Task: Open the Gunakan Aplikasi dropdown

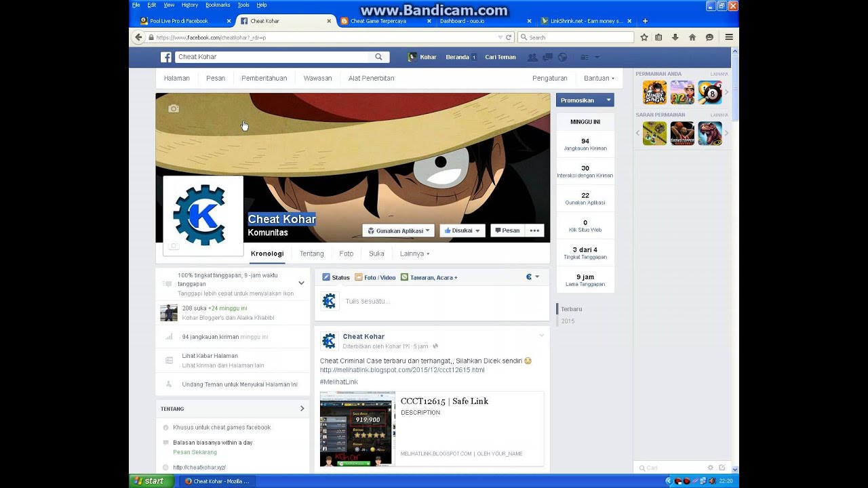Action: click(x=398, y=230)
